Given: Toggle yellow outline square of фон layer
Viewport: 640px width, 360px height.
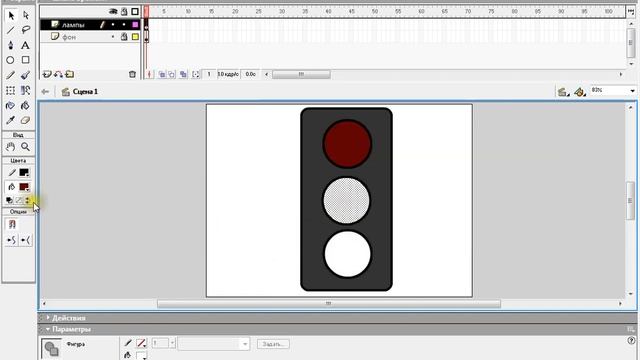Looking at the screenshot, I should click(135, 37).
